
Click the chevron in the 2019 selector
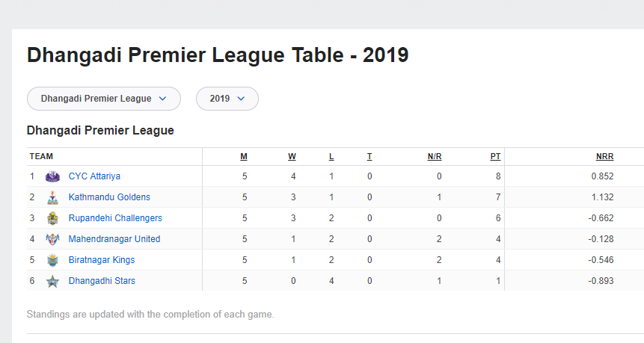pyautogui.click(x=241, y=99)
